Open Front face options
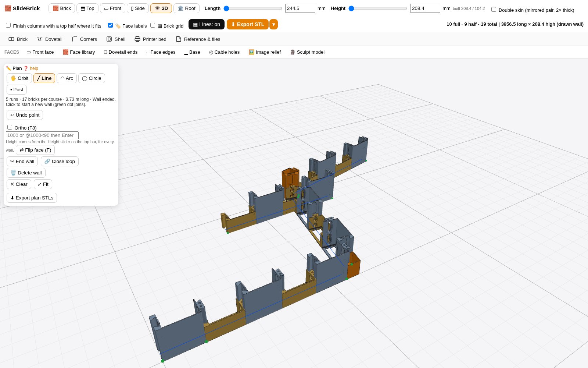Image resolution: width=588 pixels, height=368 pixels. (x=40, y=52)
